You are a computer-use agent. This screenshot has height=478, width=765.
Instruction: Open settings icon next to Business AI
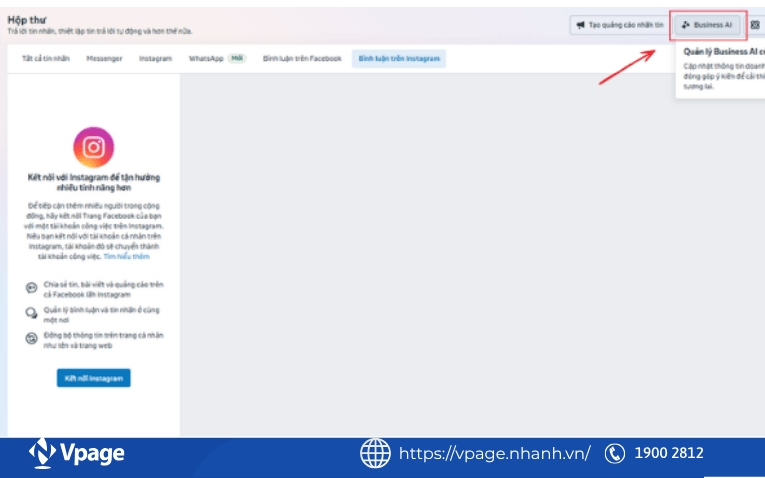[x=755, y=25]
